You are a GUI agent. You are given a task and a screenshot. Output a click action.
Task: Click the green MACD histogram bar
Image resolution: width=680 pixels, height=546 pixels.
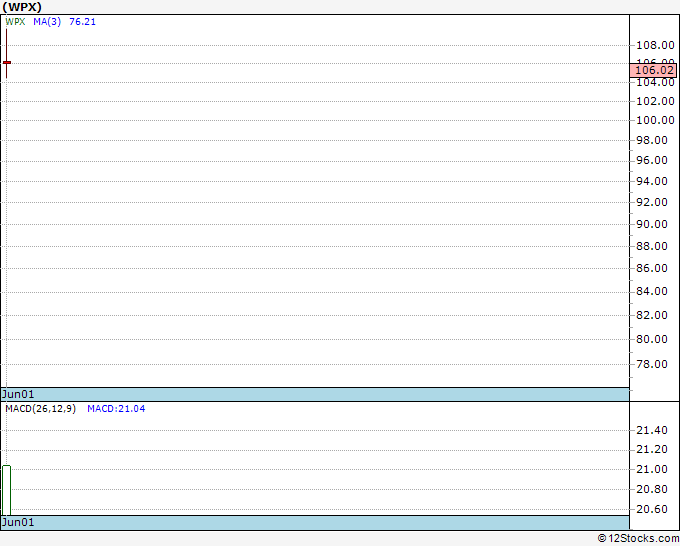click(x=7, y=490)
